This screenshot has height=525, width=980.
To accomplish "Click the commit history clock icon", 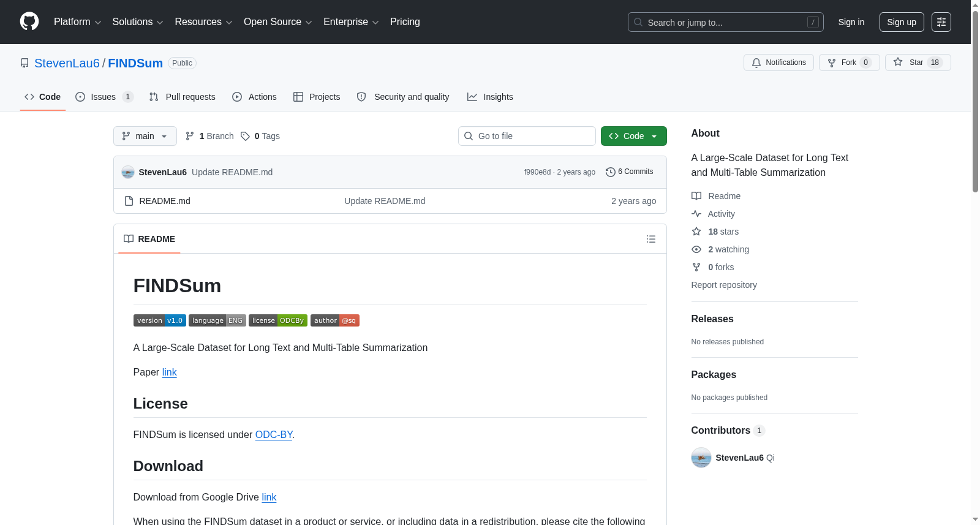I will [611, 172].
